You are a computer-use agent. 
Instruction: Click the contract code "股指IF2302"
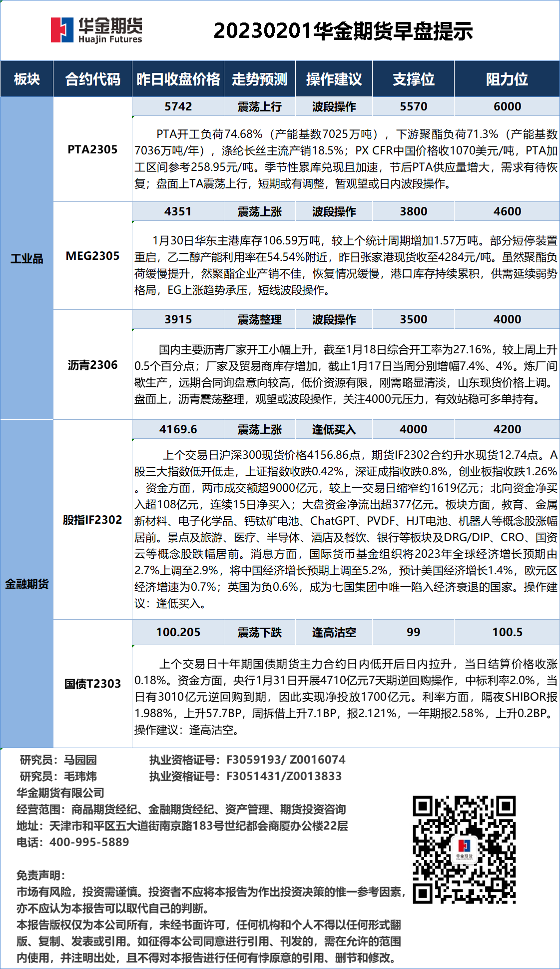pos(92,520)
